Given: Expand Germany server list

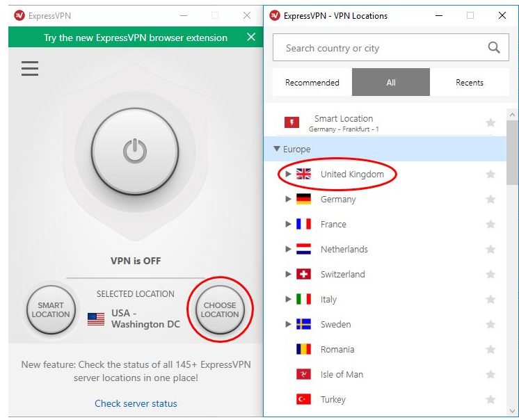Looking at the screenshot, I should pos(288,199).
